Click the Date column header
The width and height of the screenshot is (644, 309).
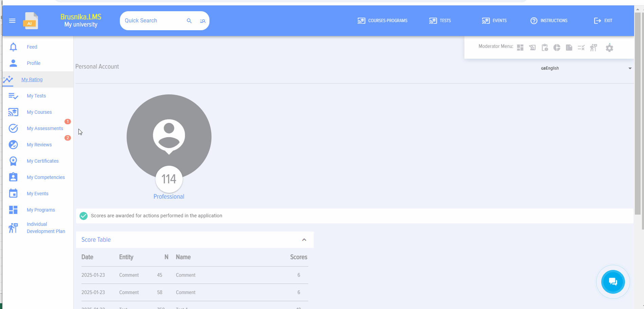click(x=87, y=257)
